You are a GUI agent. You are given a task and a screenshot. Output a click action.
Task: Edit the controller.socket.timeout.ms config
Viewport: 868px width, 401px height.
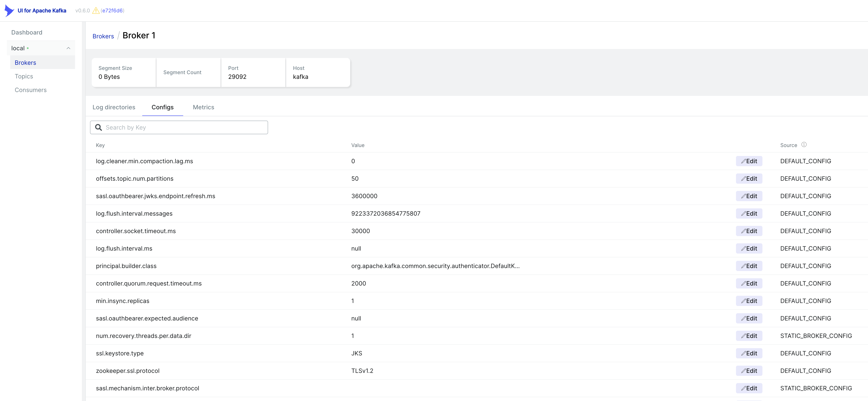[x=749, y=231]
